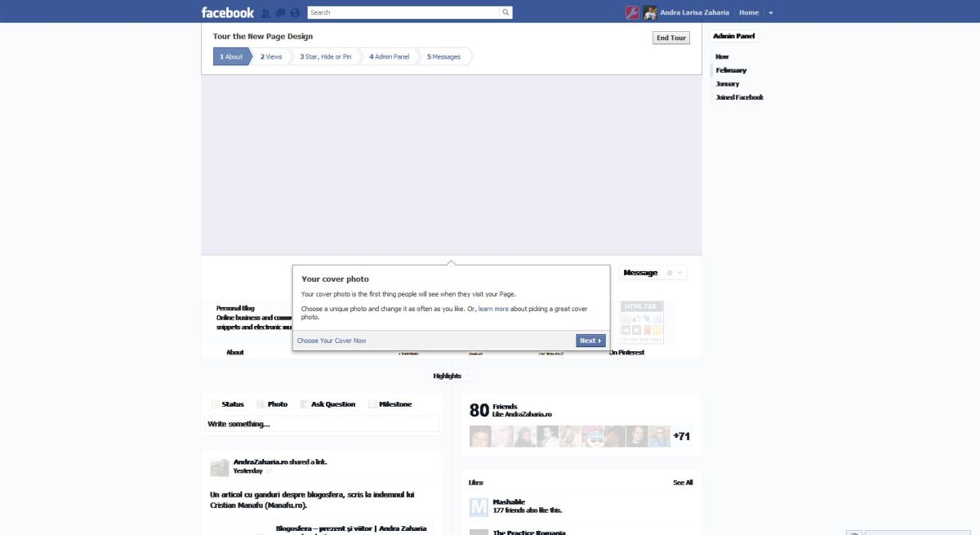This screenshot has height=535, width=980.
Task: Open the gear dropdown next to Message
Action: point(675,273)
